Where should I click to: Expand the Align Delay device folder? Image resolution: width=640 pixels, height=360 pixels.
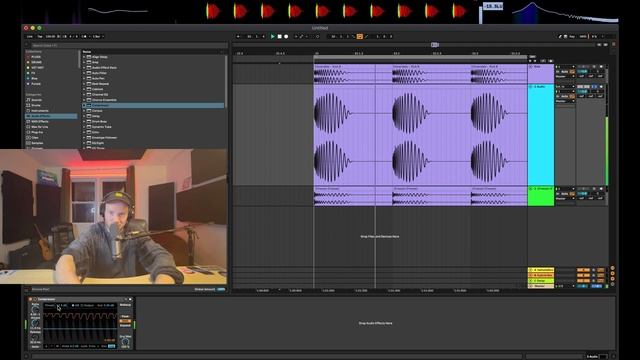84,57
